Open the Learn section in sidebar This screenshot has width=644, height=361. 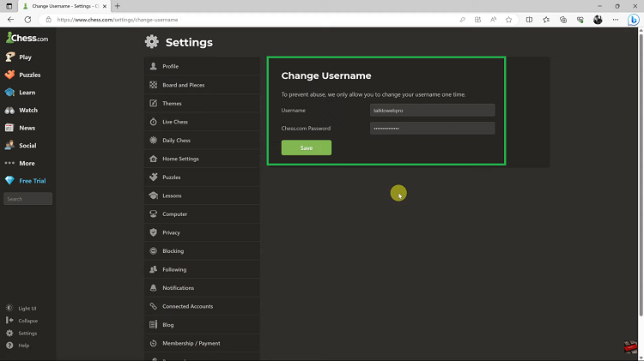[x=20, y=93]
